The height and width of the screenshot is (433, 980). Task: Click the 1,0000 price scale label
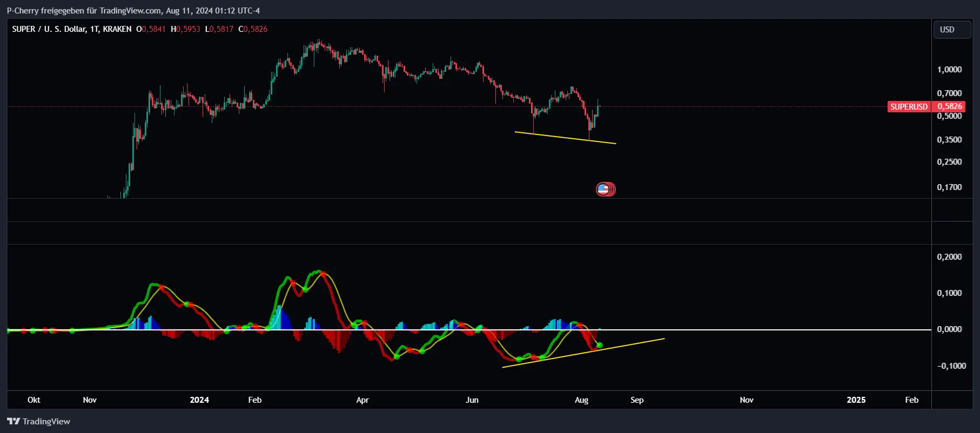coord(949,70)
